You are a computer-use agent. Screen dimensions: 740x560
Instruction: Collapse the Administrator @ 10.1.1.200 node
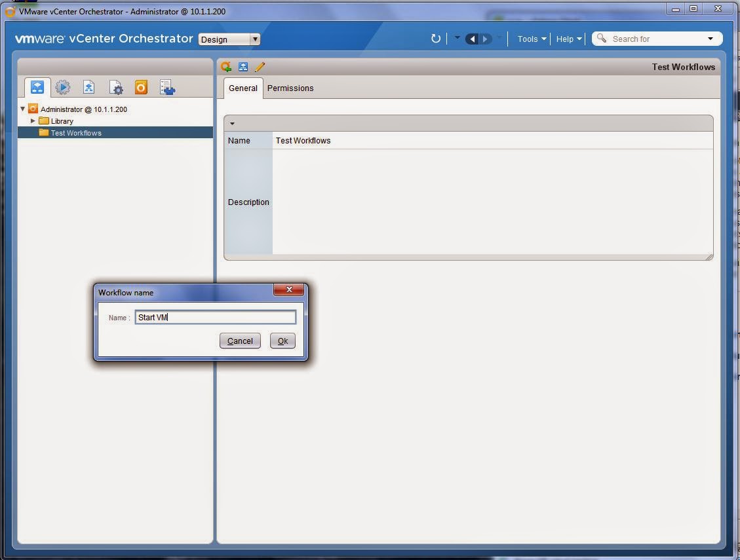22,109
